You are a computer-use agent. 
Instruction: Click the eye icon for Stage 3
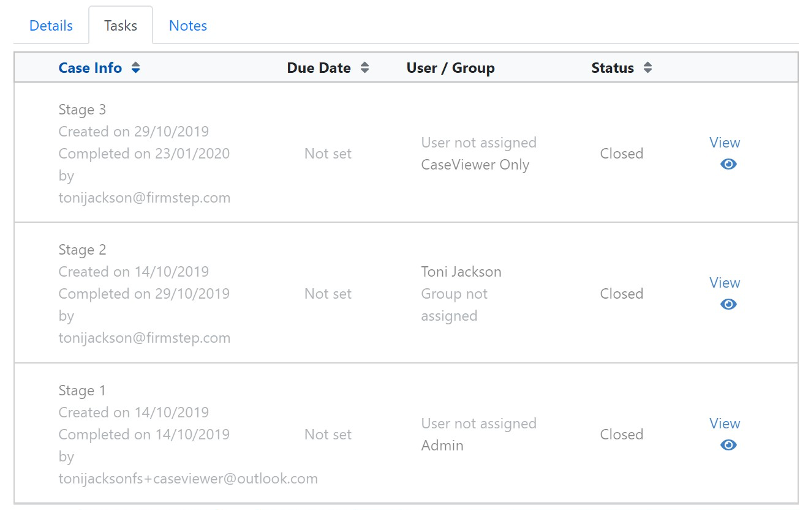pyautogui.click(x=728, y=164)
